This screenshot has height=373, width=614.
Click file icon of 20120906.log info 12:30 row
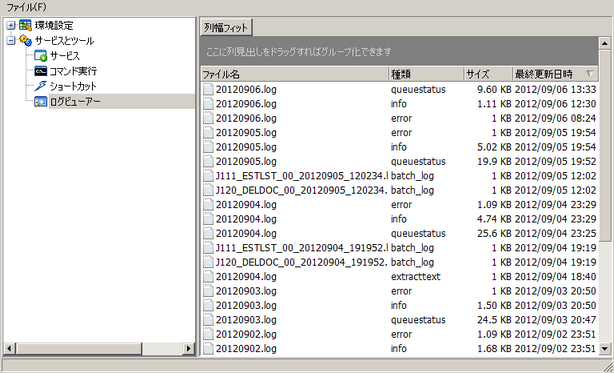[x=208, y=104]
